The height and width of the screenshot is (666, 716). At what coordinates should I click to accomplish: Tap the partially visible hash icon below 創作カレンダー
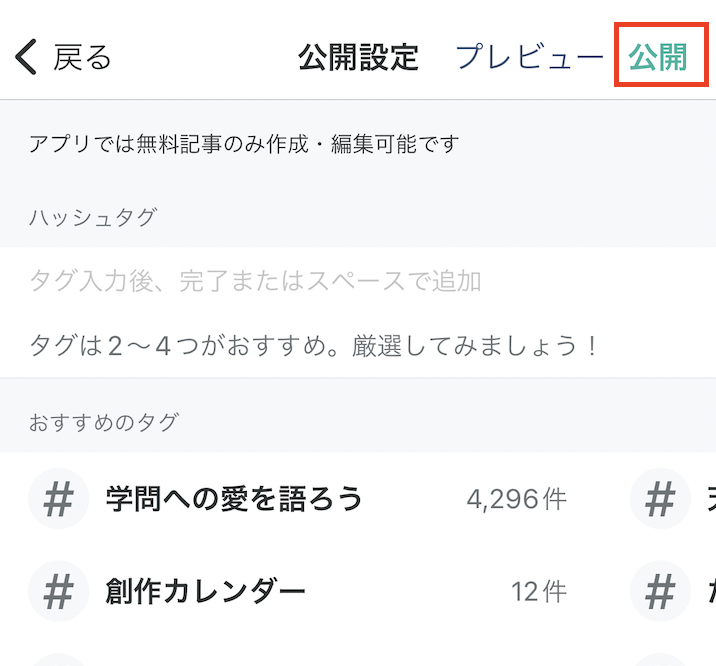tap(58, 660)
